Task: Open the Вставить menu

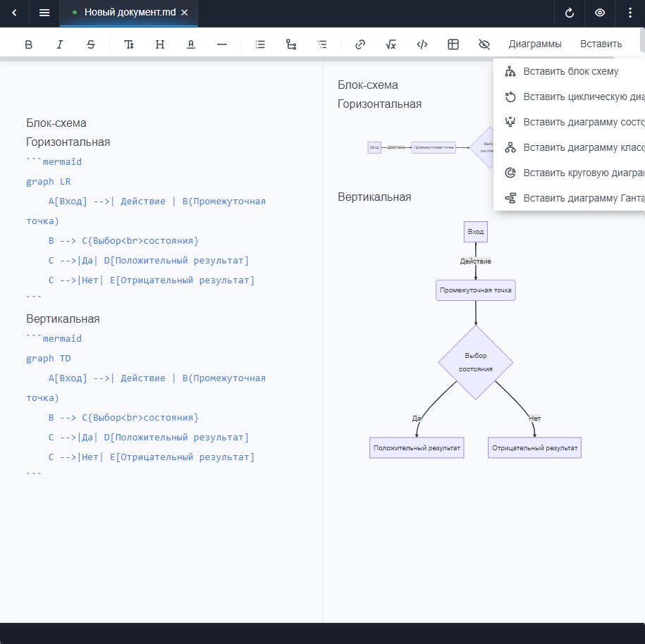Action: point(601,44)
